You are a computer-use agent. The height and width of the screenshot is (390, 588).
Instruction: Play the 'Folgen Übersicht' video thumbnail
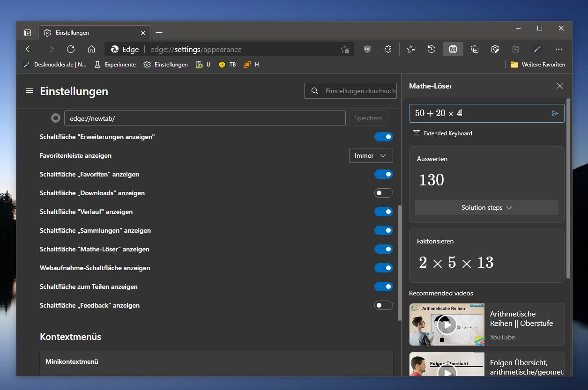[447, 364]
